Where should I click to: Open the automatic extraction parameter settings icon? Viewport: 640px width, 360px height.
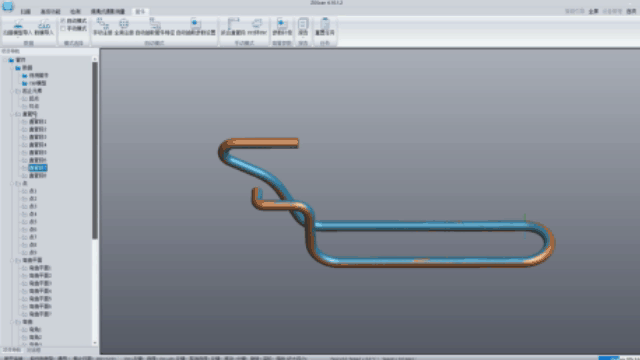[x=196, y=26]
